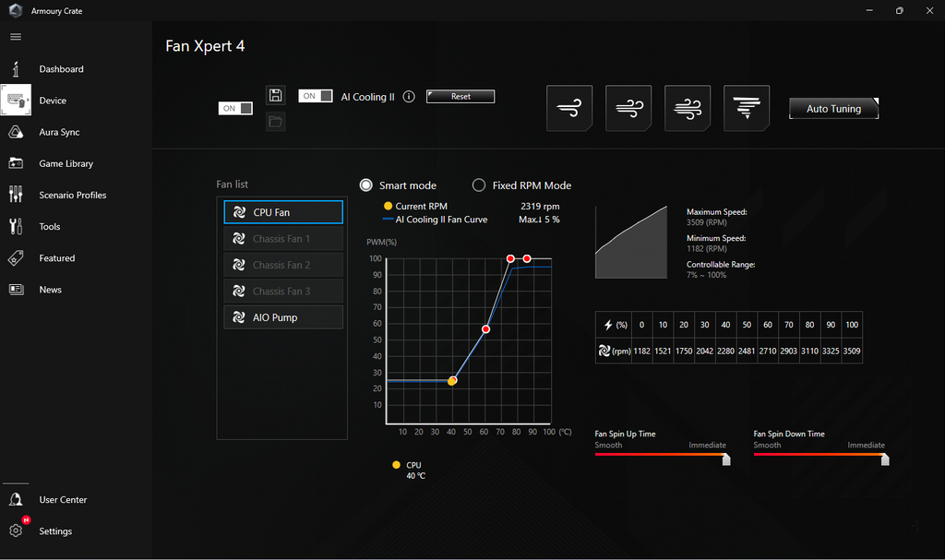Click the News newspaper icon
This screenshot has width=945, height=560.
pyautogui.click(x=17, y=290)
